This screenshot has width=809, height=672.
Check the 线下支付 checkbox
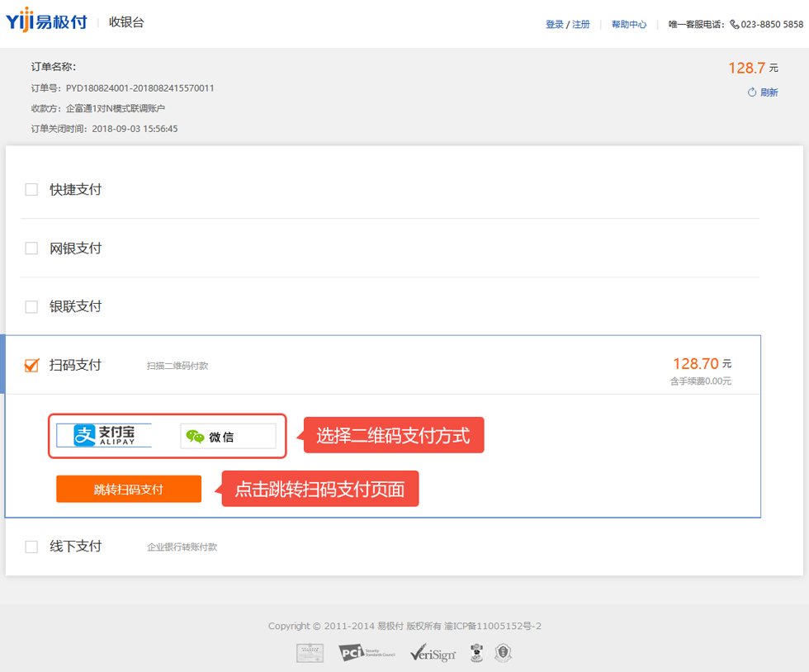pos(31,547)
